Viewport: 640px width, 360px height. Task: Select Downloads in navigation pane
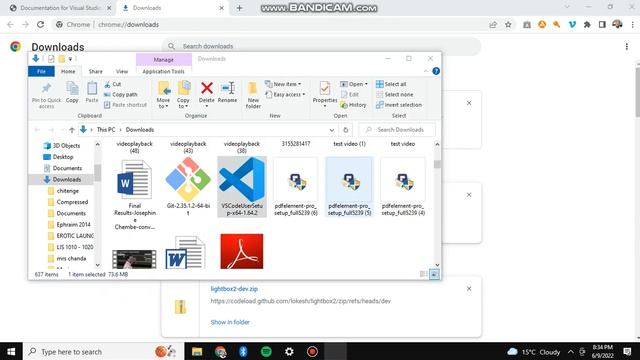(x=62, y=179)
